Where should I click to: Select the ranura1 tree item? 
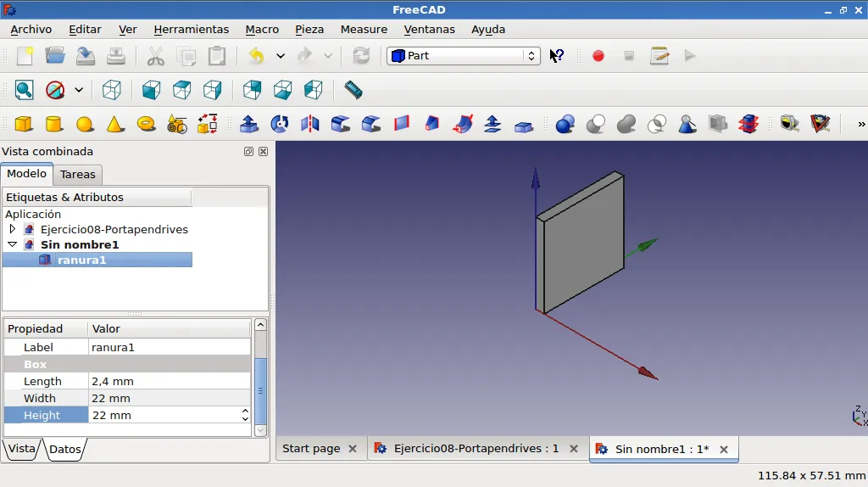click(x=97, y=260)
